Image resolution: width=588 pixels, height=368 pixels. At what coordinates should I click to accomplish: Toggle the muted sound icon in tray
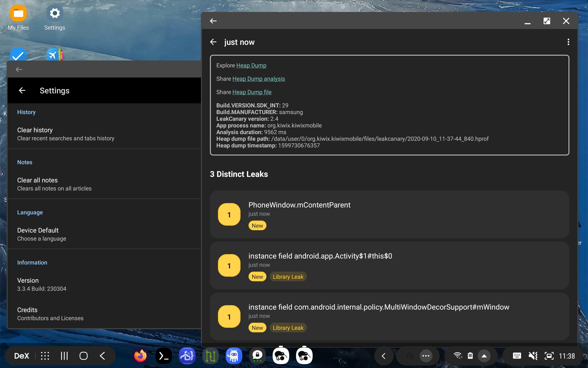[533, 356]
